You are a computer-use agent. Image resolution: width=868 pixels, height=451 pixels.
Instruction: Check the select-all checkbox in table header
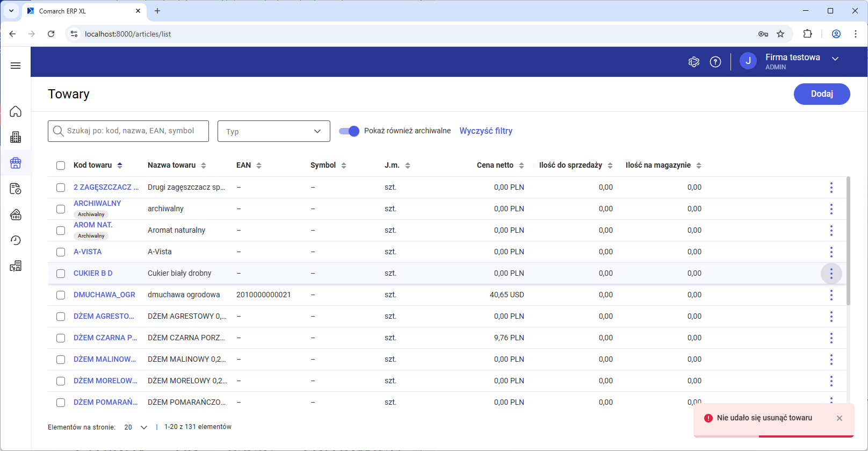pos(61,166)
